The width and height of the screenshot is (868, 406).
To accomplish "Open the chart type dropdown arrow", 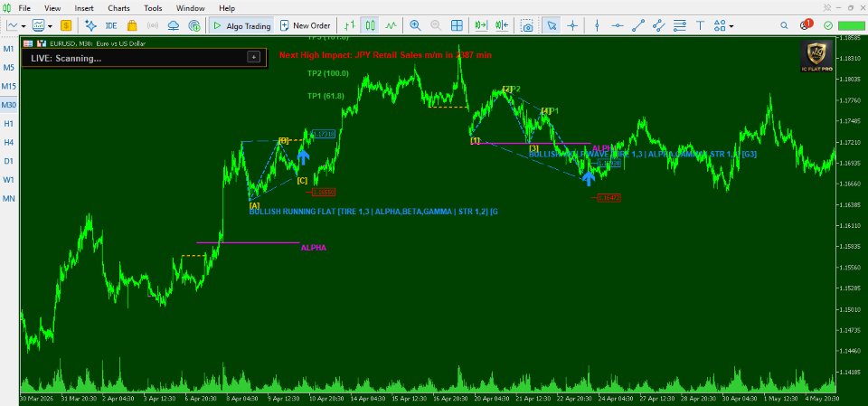I will click(x=24, y=26).
